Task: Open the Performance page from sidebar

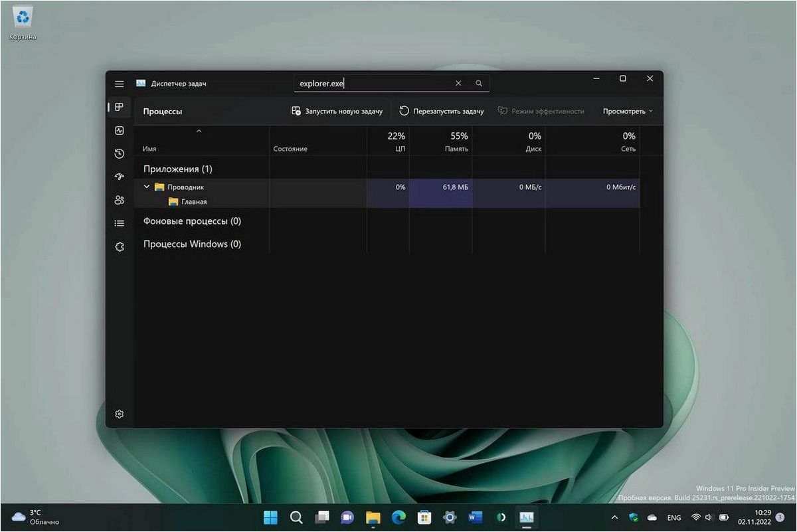Action: pyautogui.click(x=120, y=131)
